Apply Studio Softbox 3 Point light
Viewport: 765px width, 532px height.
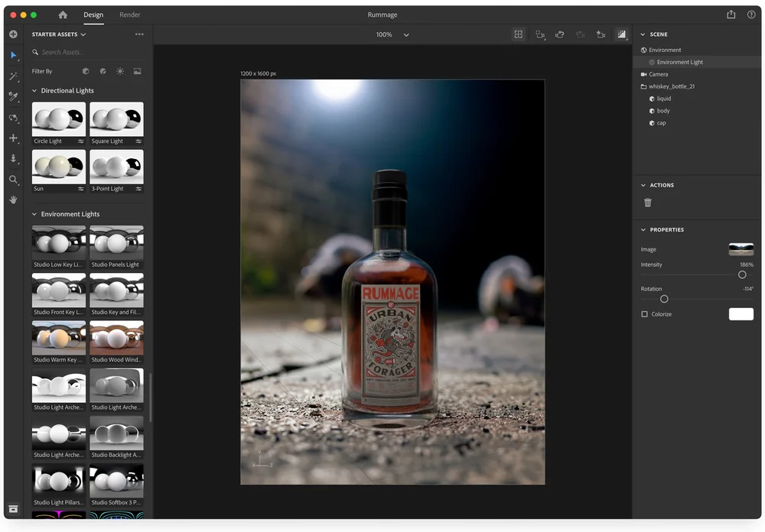[x=116, y=480]
